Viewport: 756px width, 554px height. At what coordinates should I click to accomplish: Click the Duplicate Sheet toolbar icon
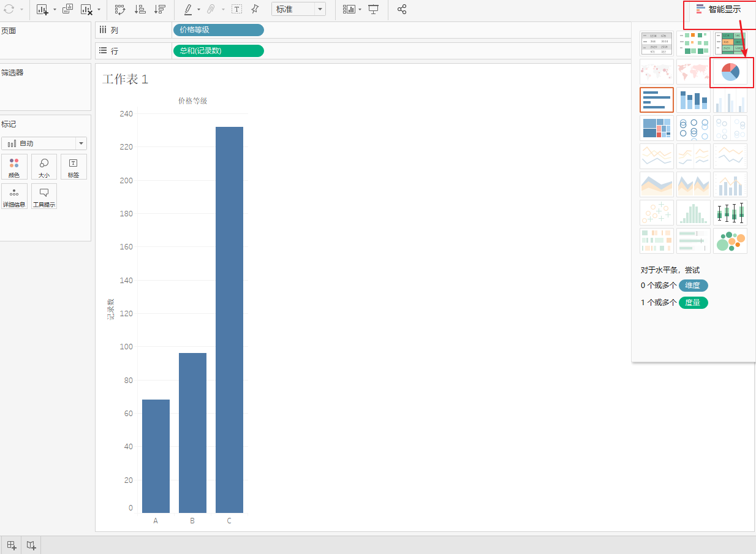coord(68,9)
